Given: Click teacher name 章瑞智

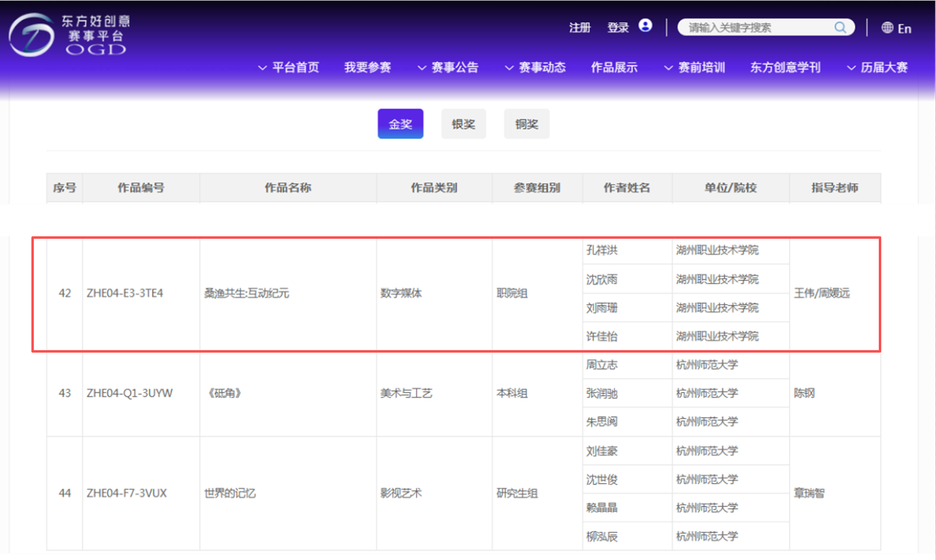Looking at the screenshot, I should click(x=809, y=493).
